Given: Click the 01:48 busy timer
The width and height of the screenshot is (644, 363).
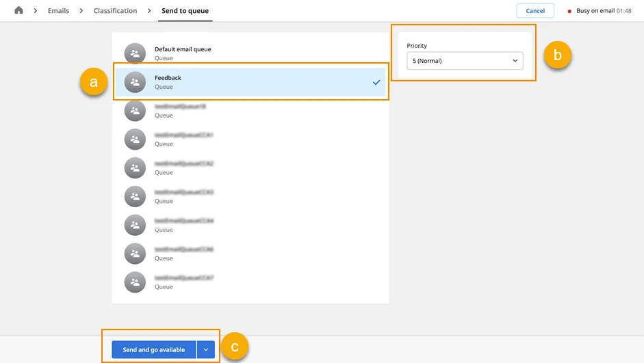Looking at the screenshot, I should tap(624, 11).
